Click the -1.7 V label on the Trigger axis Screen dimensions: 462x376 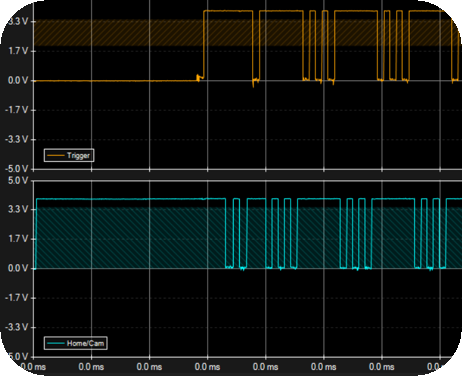point(17,110)
